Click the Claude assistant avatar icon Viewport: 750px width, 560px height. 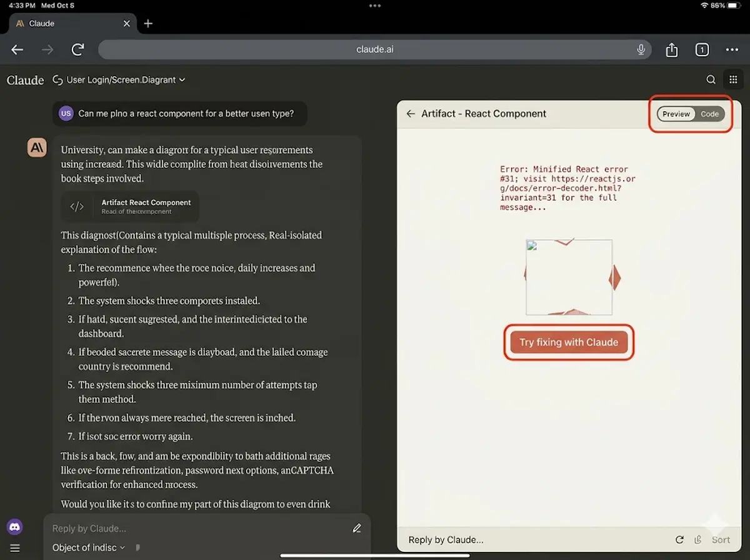pyautogui.click(x=37, y=147)
